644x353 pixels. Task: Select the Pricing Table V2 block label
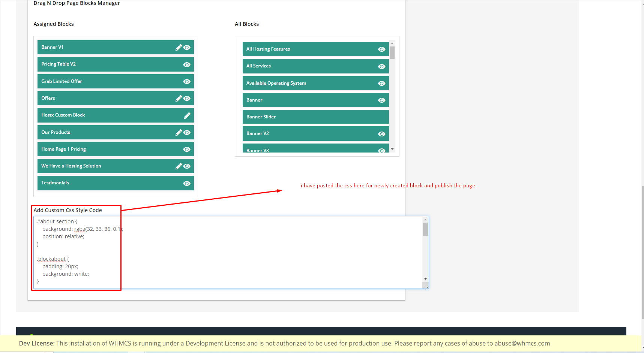tap(59, 64)
